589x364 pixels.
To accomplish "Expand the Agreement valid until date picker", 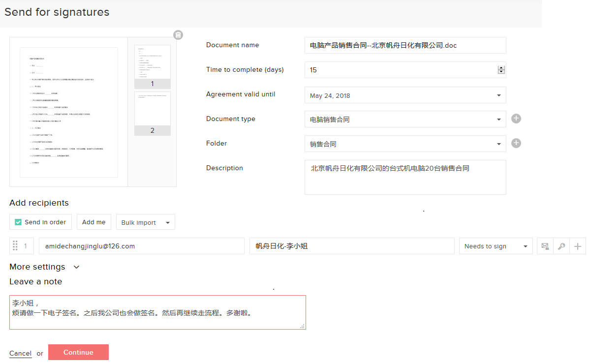I will (x=499, y=94).
